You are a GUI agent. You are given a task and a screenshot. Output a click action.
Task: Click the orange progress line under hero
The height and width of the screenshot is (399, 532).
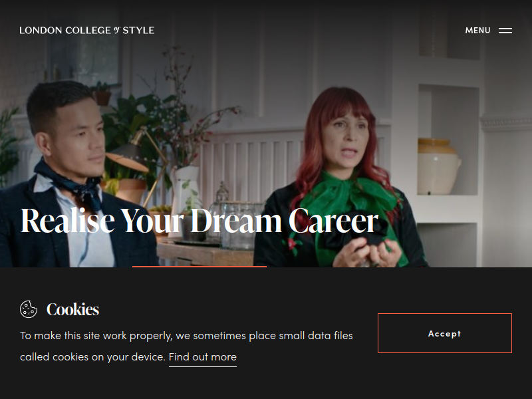(199, 267)
